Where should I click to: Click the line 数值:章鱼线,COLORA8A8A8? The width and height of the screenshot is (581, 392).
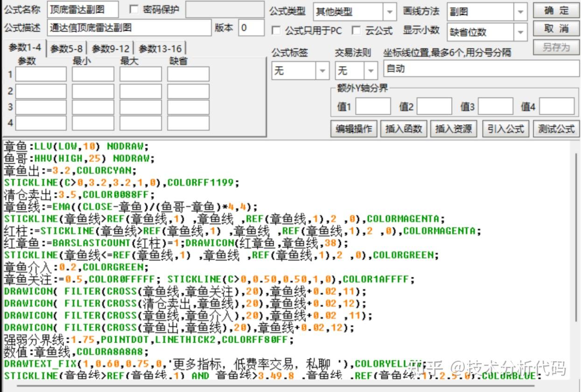76,351
